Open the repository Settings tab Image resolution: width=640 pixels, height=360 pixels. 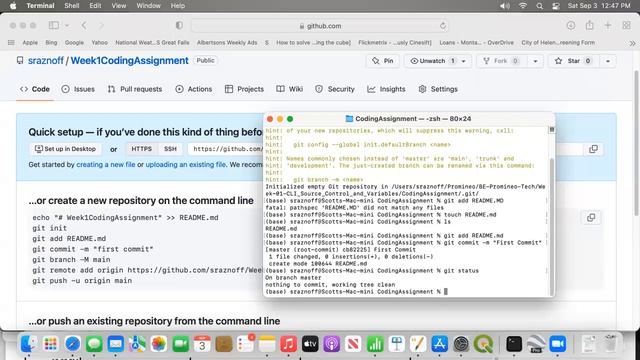438,89
